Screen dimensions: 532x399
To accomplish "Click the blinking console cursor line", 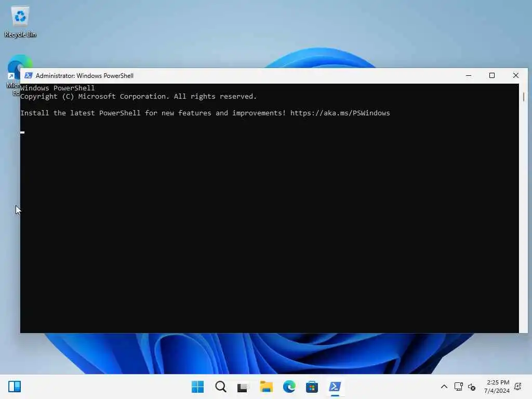I will pos(22,132).
